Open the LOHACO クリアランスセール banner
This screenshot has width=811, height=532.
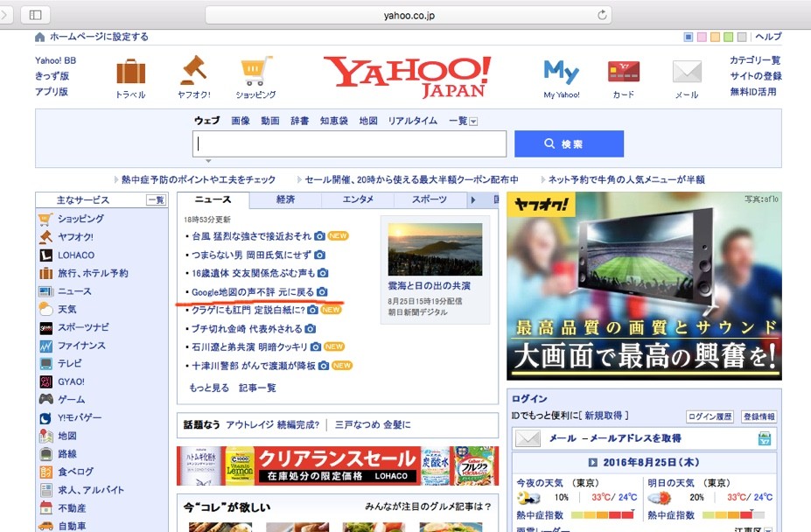(338, 466)
